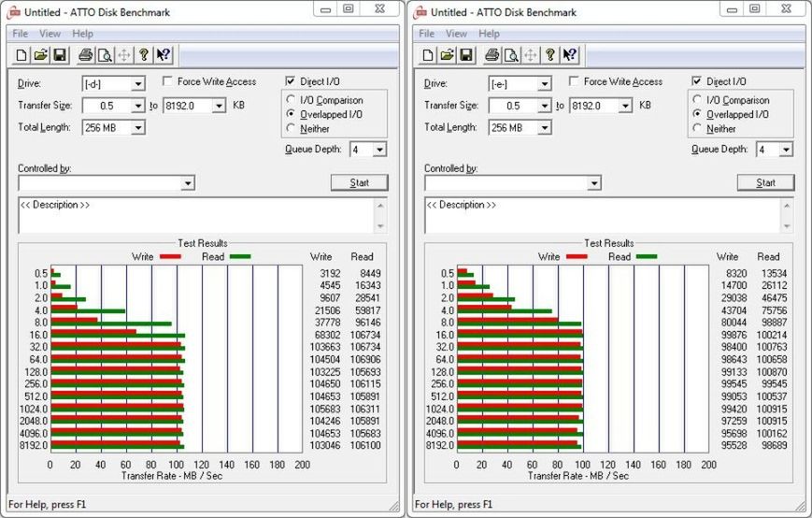Select Overlapped I/O radio in left window
Image resolution: width=812 pixels, height=518 pixels.
tap(291, 114)
